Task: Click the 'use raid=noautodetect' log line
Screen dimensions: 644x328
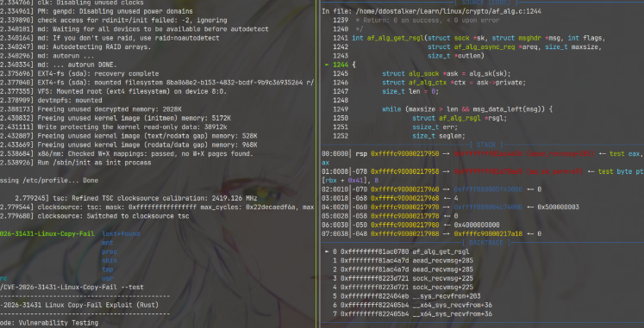Action: [109, 38]
